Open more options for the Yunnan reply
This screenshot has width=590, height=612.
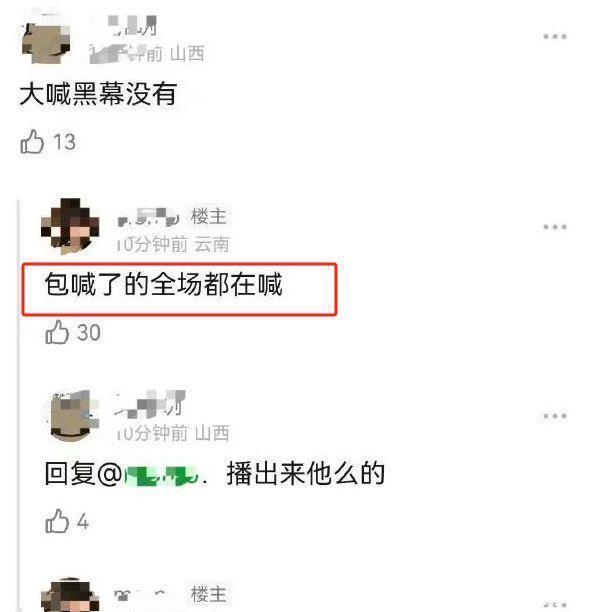554,227
